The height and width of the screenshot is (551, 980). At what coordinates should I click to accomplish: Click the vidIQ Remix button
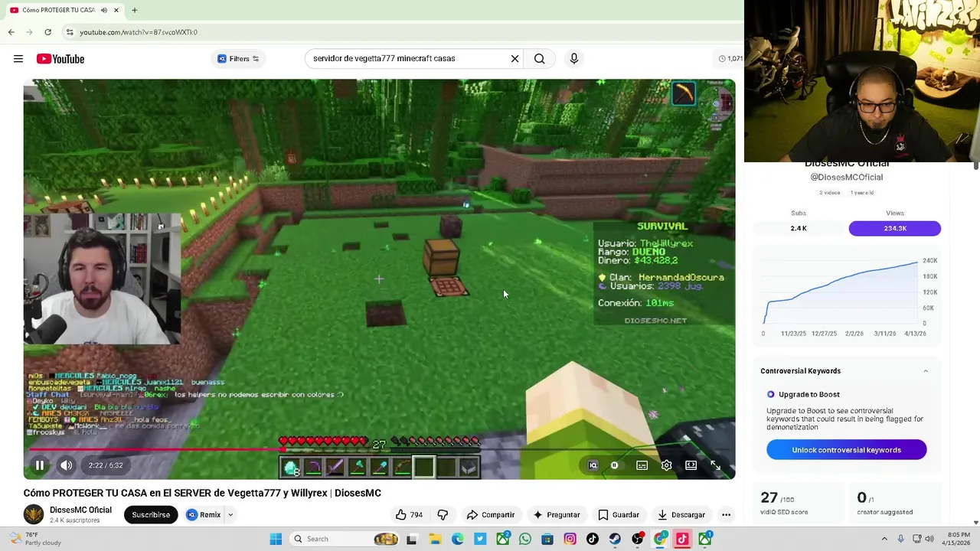pyautogui.click(x=204, y=515)
